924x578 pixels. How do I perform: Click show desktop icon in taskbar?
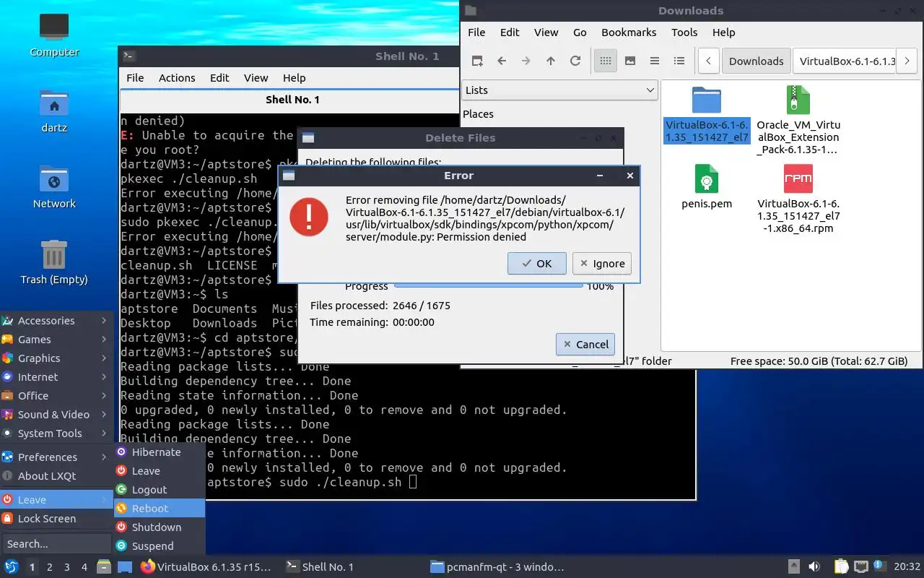click(125, 567)
